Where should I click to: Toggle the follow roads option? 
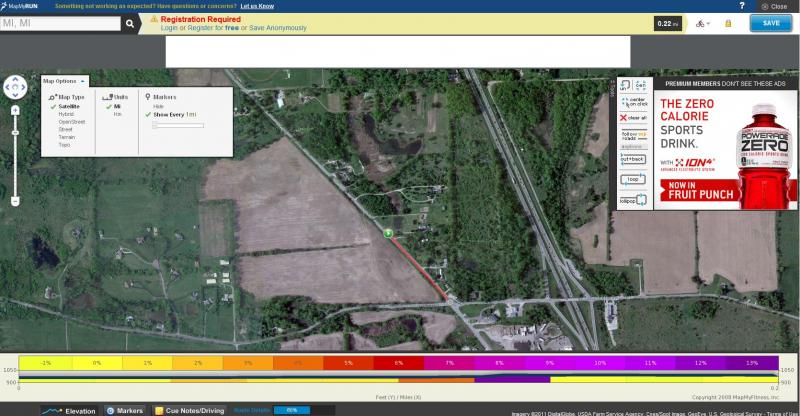coord(634,135)
